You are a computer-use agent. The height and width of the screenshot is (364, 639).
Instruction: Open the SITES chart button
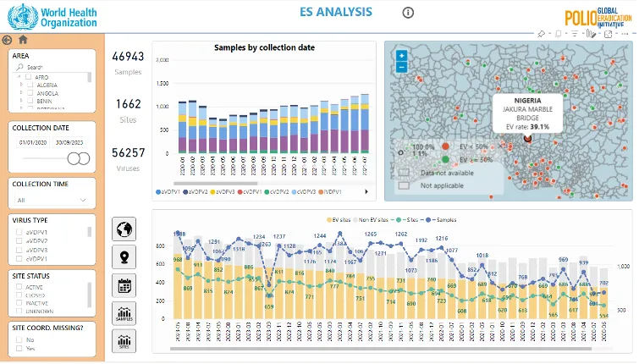124,341
